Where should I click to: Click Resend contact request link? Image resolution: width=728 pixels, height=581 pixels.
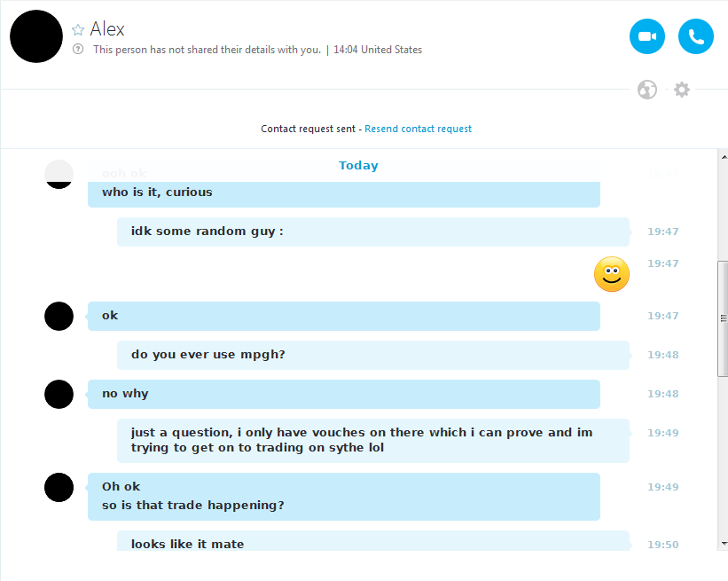pos(418,129)
